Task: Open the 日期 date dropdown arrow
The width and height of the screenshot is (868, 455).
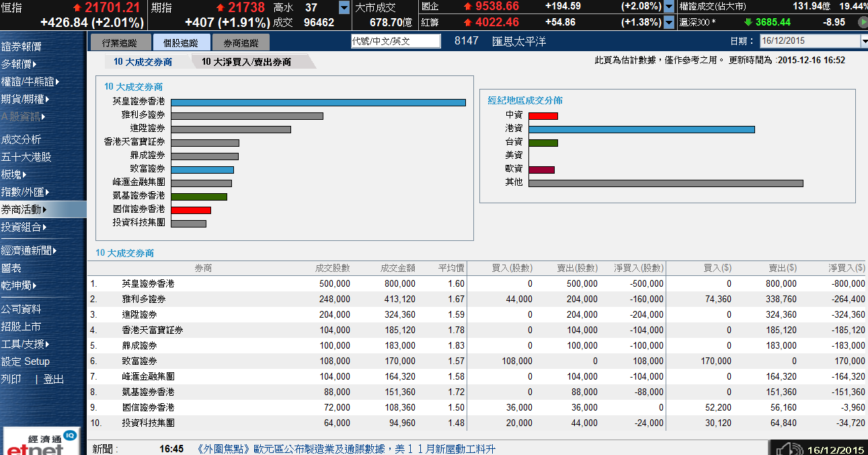Action: tap(864, 41)
